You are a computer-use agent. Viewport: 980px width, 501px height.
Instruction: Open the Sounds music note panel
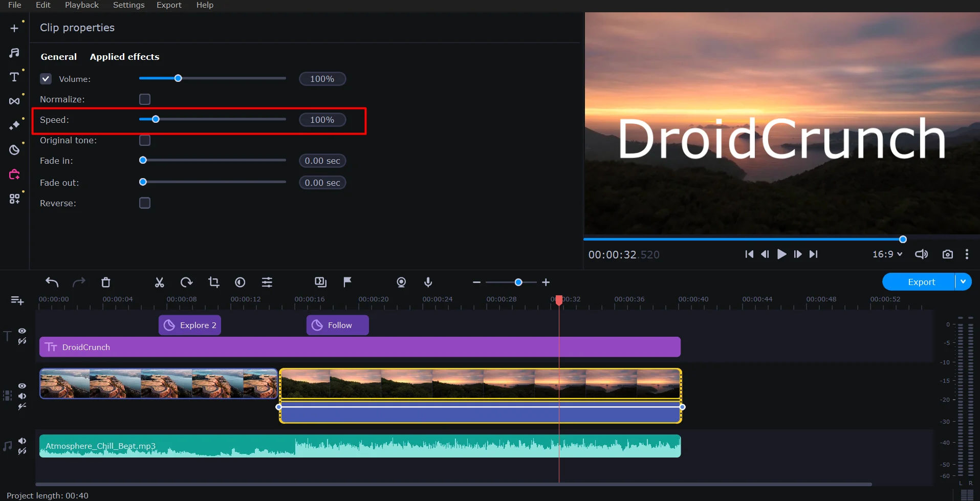14,53
